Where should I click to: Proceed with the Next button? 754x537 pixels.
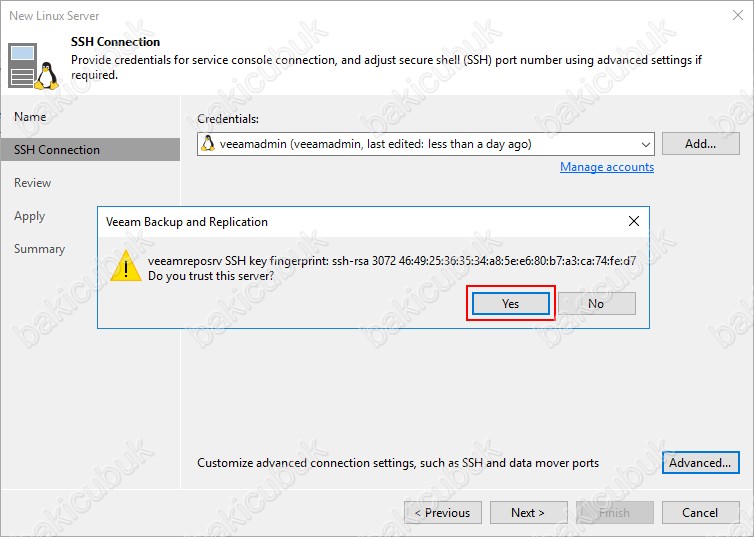528,512
